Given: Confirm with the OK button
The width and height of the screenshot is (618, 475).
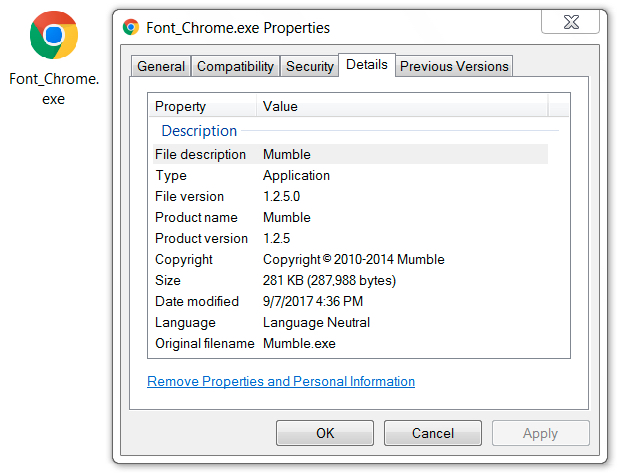Looking at the screenshot, I should 325,433.
